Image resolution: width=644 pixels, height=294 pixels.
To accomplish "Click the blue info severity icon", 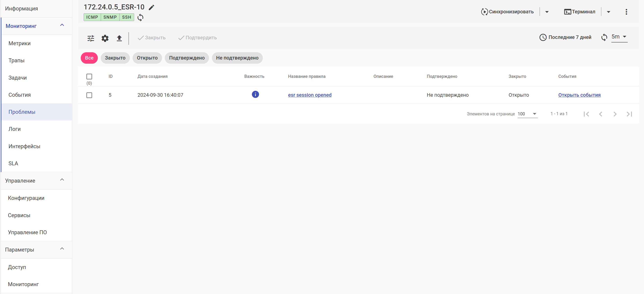I will [255, 94].
